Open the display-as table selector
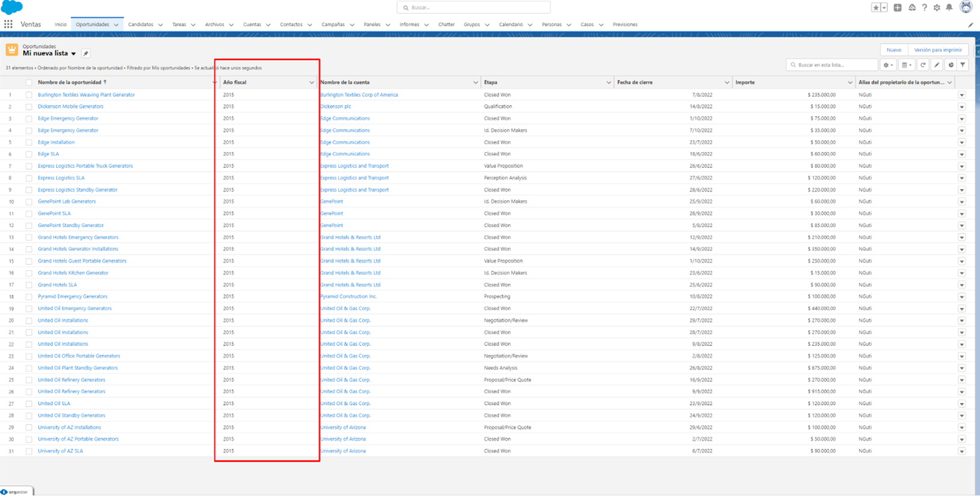Viewport: 980px width, 496px height. click(x=907, y=65)
